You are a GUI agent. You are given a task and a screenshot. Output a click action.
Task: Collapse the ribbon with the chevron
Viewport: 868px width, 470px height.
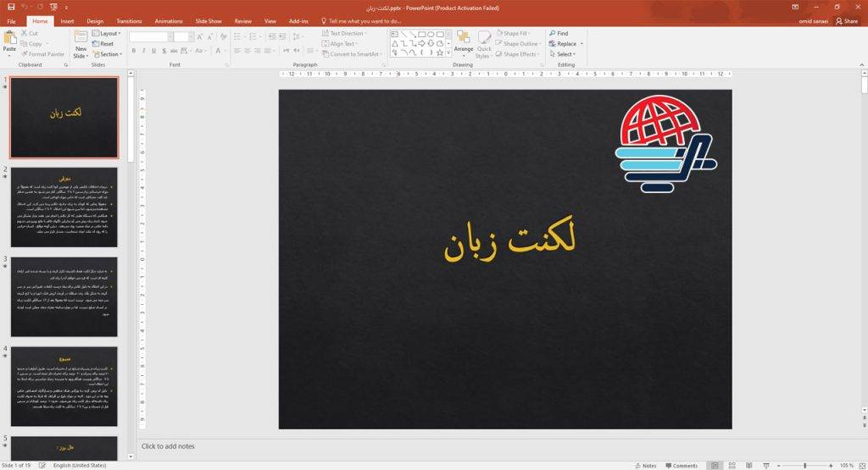point(861,64)
